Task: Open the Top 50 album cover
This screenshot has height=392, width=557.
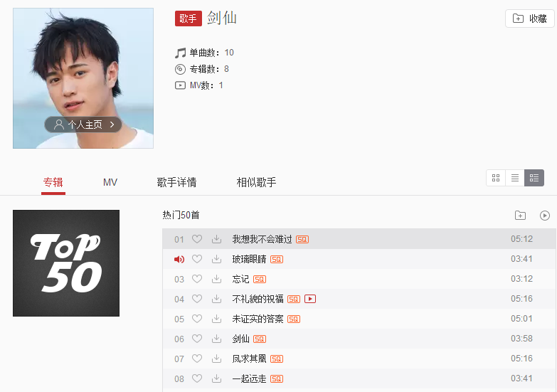Action: (x=66, y=263)
